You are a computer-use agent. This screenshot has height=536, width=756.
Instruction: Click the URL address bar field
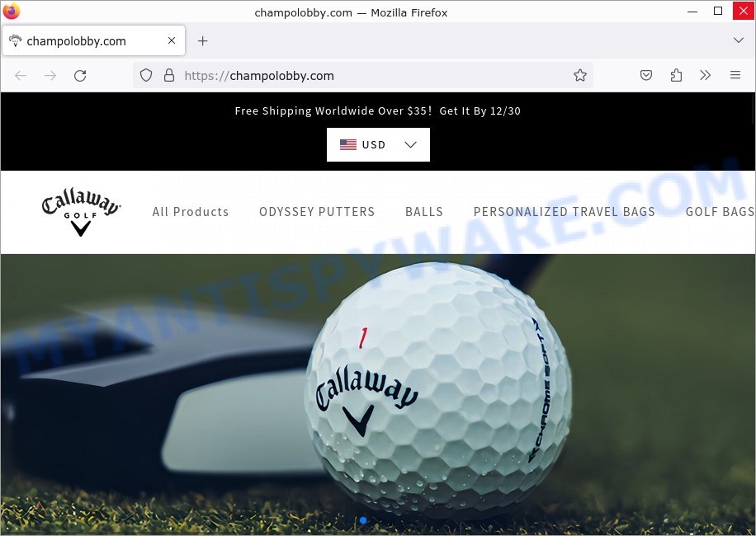(x=362, y=76)
